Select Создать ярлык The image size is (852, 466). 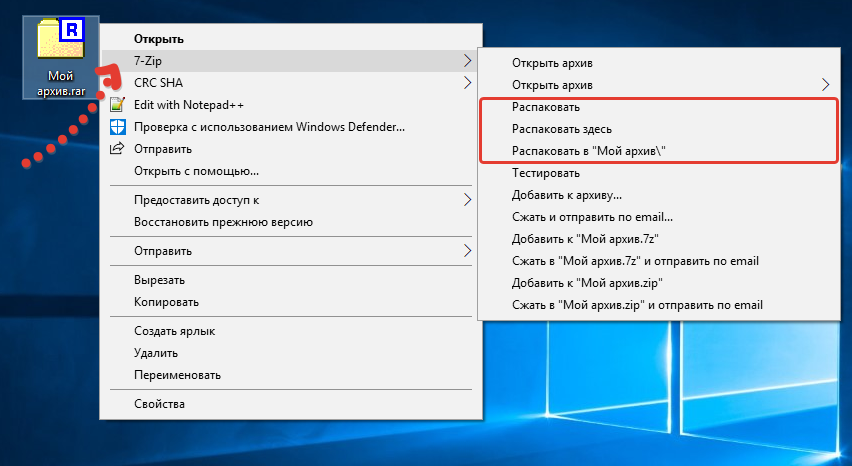pyautogui.click(x=291, y=331)
